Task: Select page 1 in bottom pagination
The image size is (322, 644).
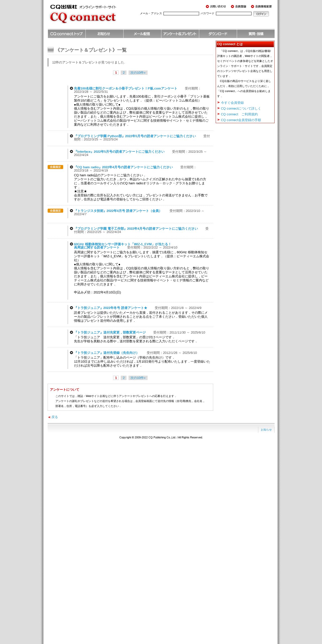Action: pos(116,378)
